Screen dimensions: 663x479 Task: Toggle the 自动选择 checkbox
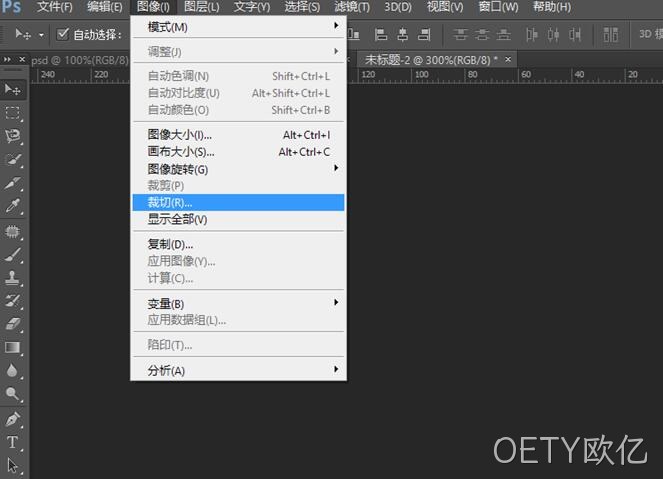point(63,34)
